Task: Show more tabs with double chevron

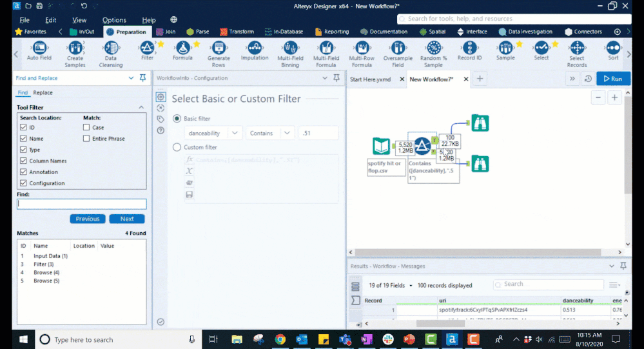Action: coord(572,79)
